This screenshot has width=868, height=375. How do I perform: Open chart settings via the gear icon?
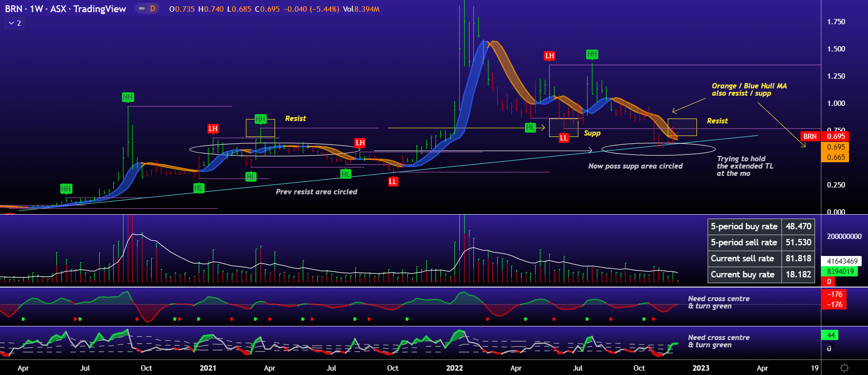pos(844,368)
